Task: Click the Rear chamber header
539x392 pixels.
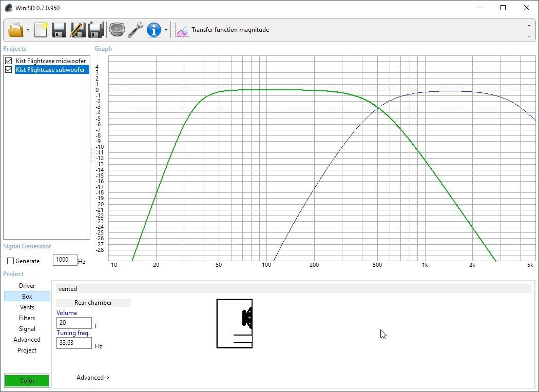Action: 93,303
